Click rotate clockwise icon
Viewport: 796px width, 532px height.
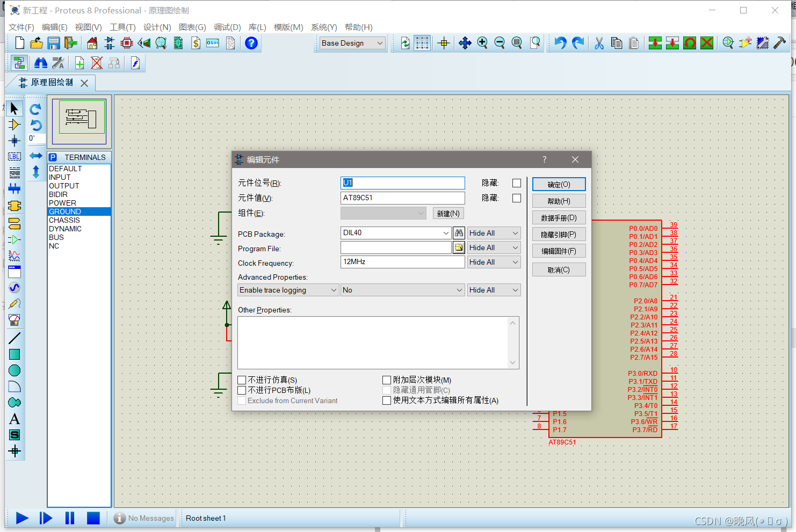coord(36,109)
